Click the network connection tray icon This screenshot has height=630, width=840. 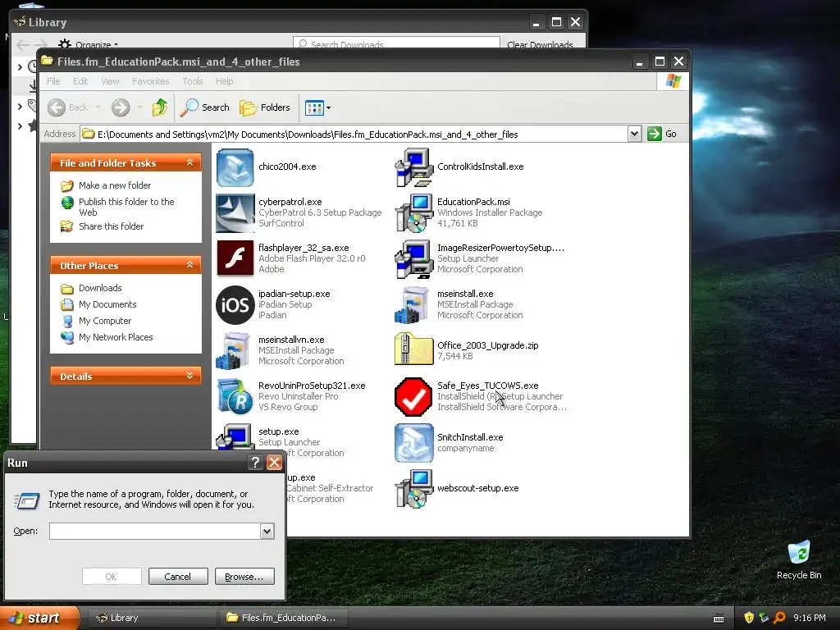tap(764, 619)
